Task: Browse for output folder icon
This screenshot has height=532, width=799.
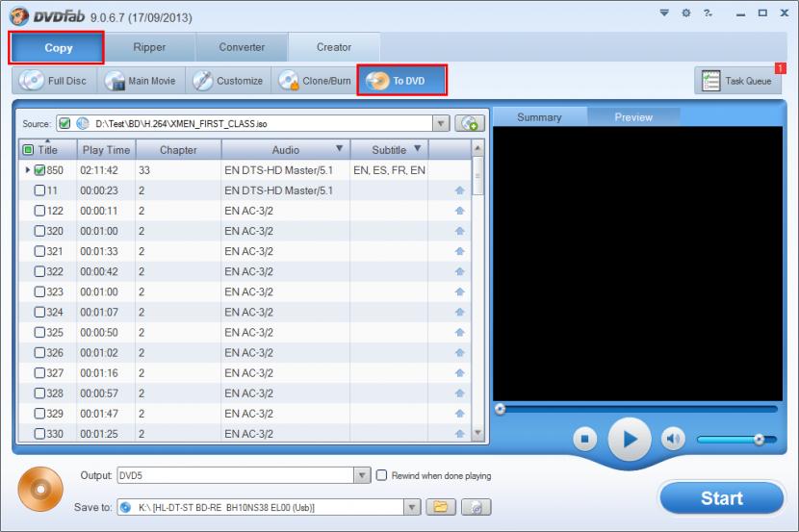Action: 441,507
